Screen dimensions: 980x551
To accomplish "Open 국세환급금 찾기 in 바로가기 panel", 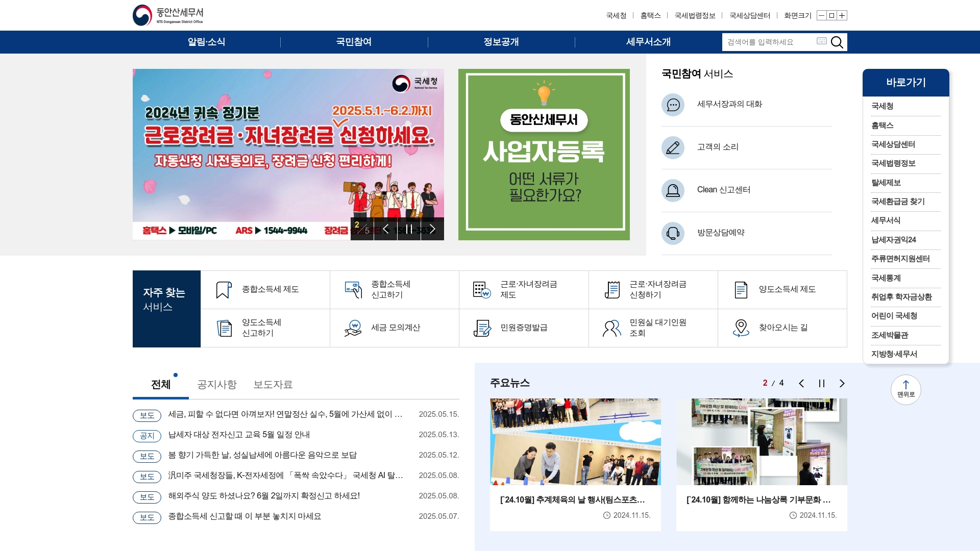I will 905,202.
